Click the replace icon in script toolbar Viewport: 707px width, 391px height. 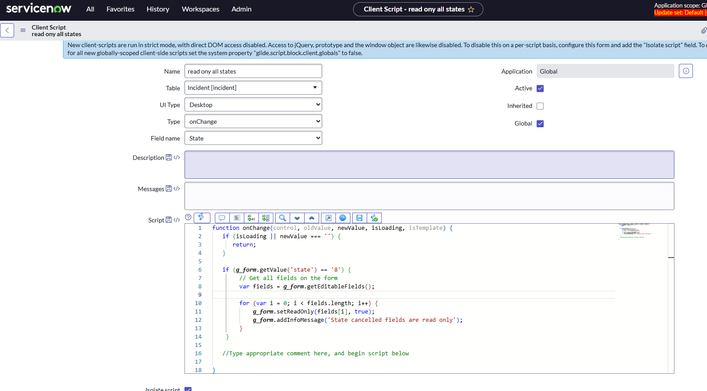(x=252, y=218)
